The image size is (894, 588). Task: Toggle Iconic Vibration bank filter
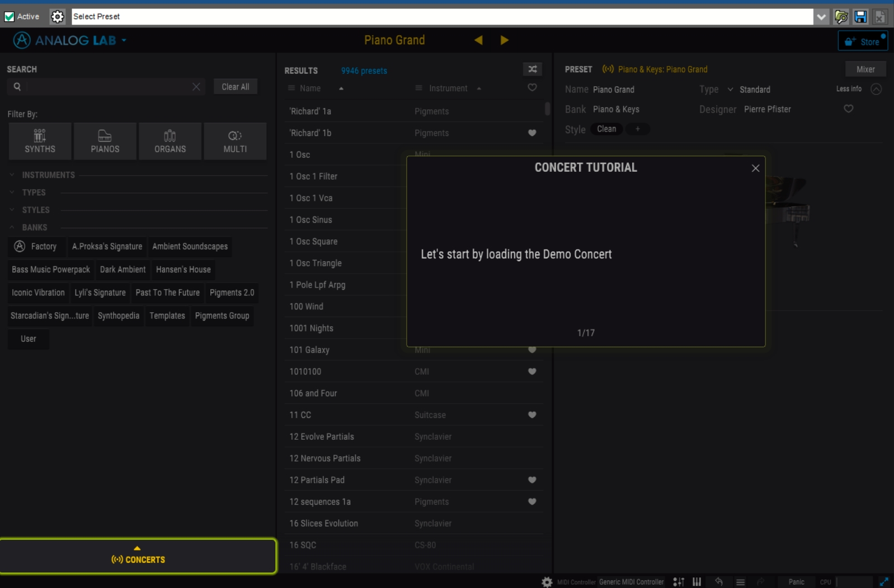click(x=38, y=293)
